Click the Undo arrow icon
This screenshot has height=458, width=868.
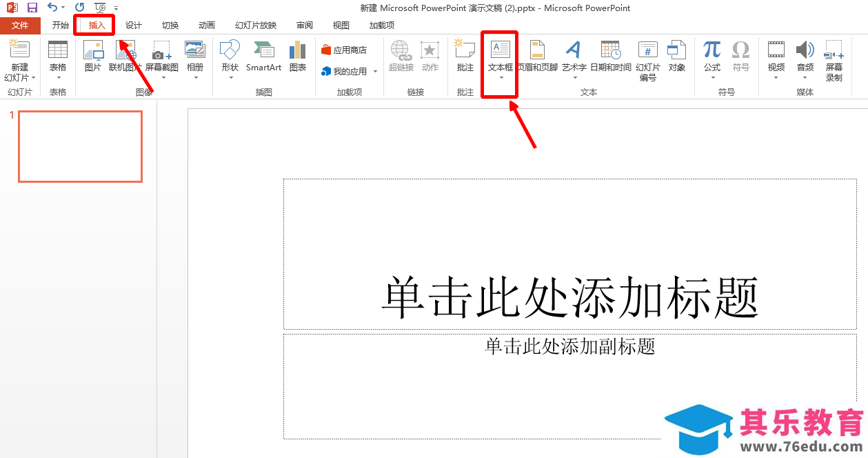(x=53, y=8)
